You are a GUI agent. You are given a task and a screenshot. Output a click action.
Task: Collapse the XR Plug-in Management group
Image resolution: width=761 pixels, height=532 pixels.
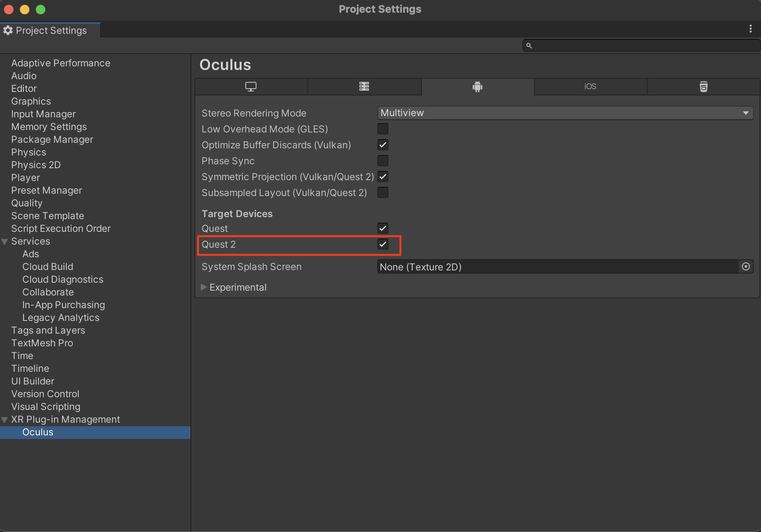[5, 419]
